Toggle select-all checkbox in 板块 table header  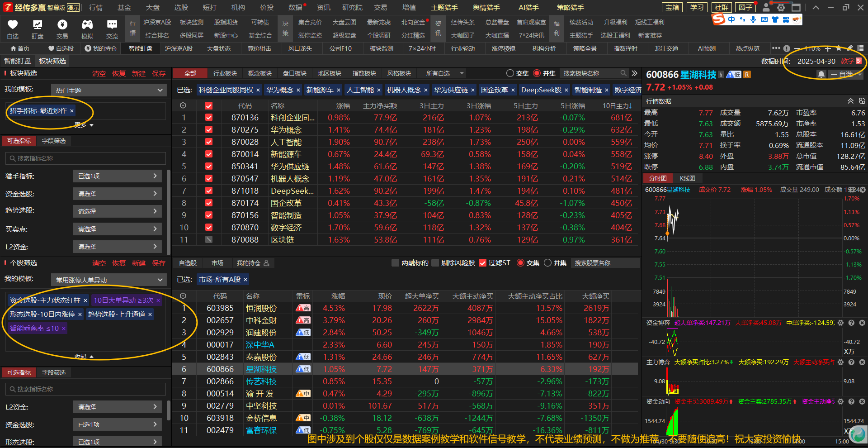(209, 105)
